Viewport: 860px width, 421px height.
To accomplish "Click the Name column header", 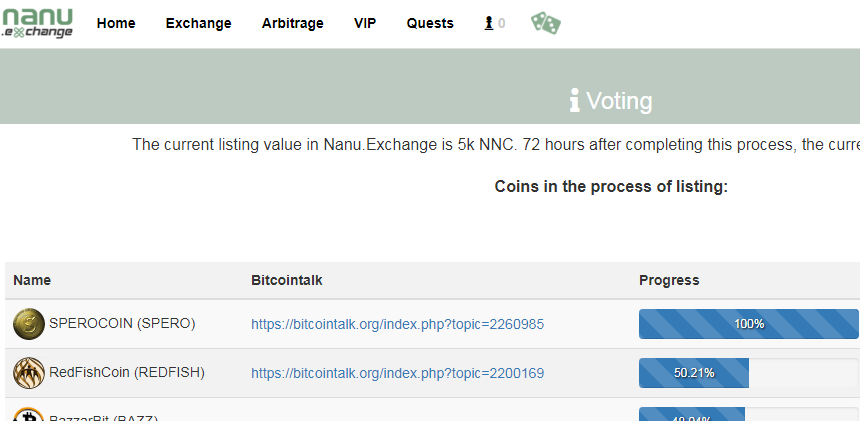I will pos(32,280).
